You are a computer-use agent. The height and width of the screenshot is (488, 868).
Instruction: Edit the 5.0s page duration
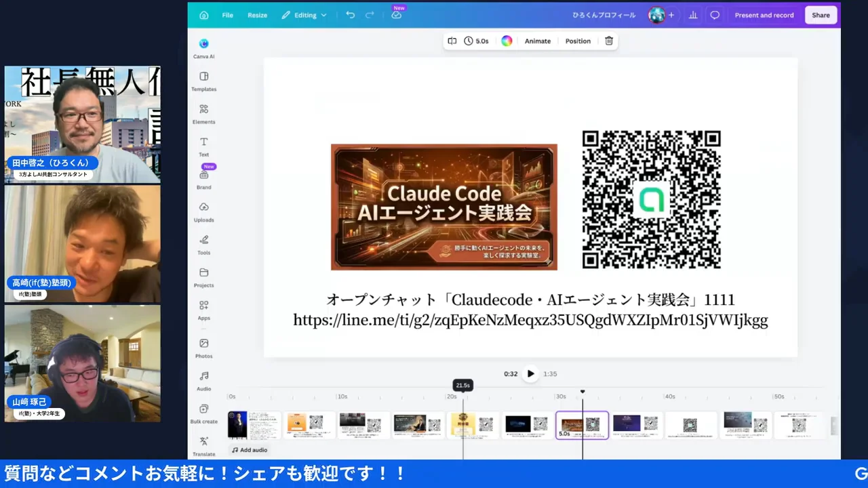point(476,41)
